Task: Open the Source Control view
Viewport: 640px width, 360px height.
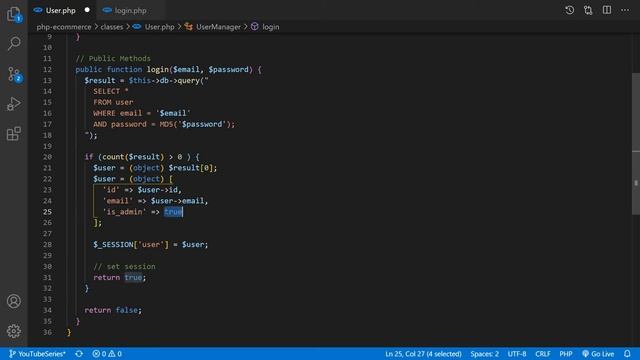Action: [14, 74]
